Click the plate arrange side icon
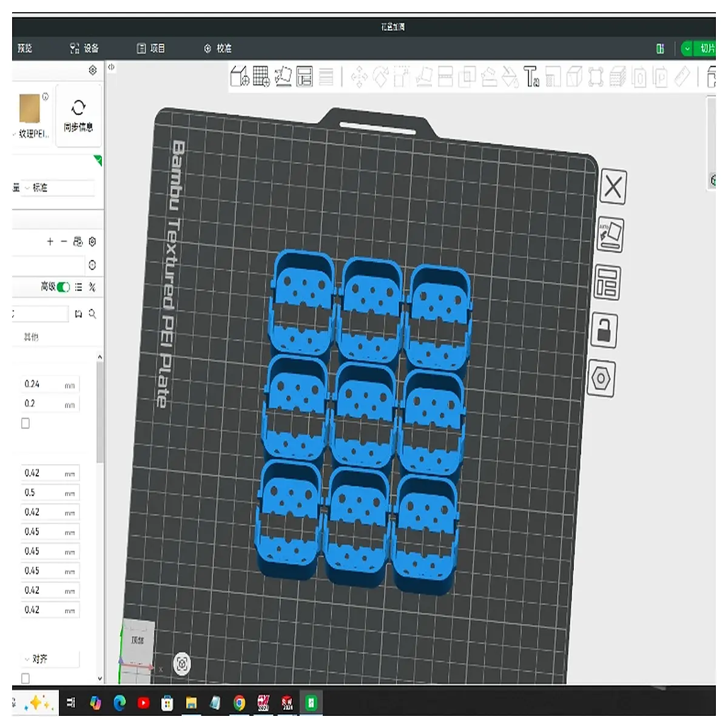Screen dimensions: 728x728 point(607,282)
